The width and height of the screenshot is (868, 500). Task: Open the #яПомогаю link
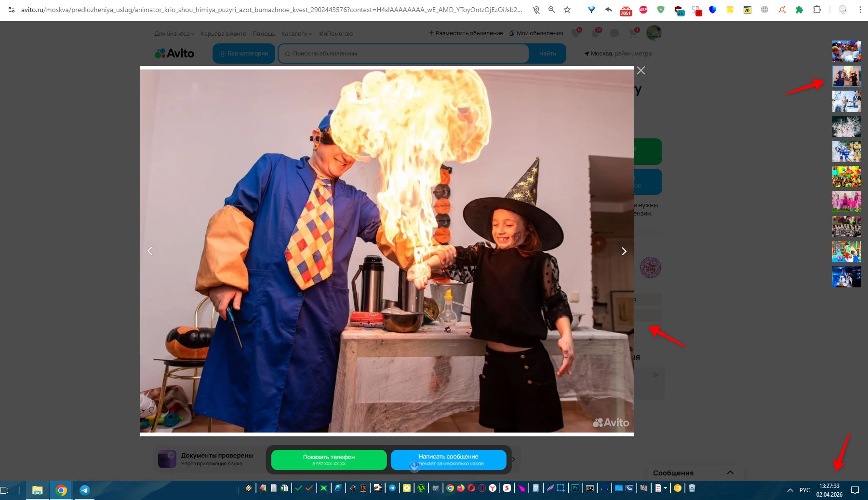(336, 34)
